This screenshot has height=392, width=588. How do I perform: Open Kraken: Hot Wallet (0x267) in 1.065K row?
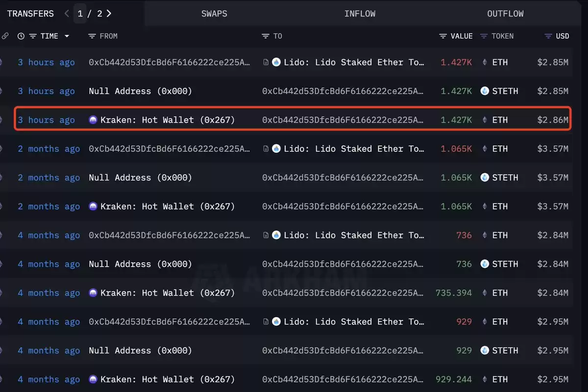click(x=168, y=207)
